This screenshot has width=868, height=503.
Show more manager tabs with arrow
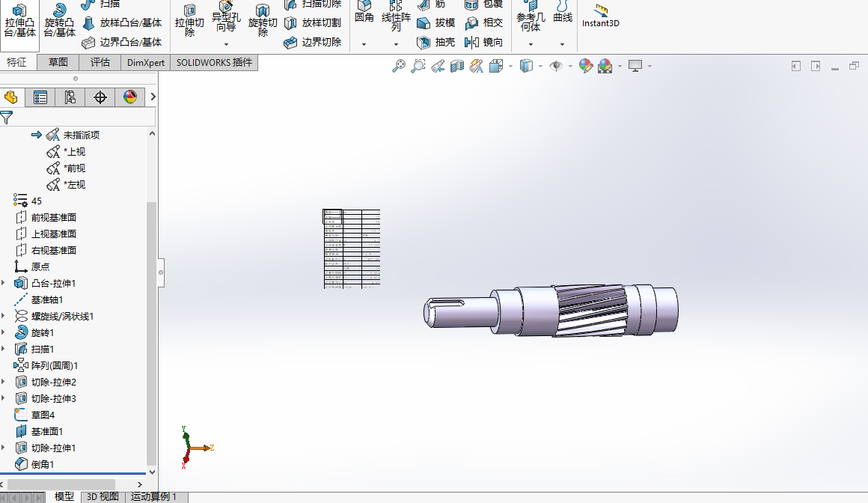click(153, 97)
